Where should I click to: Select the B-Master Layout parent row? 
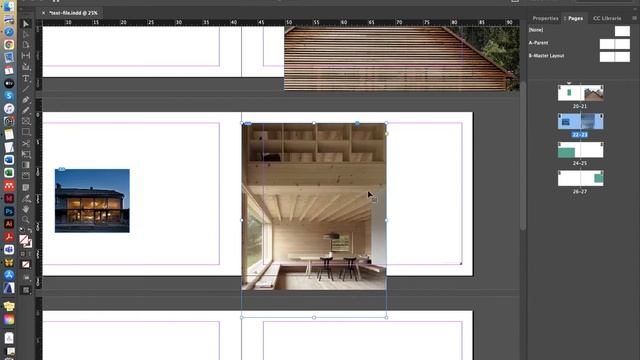point(580,56)
